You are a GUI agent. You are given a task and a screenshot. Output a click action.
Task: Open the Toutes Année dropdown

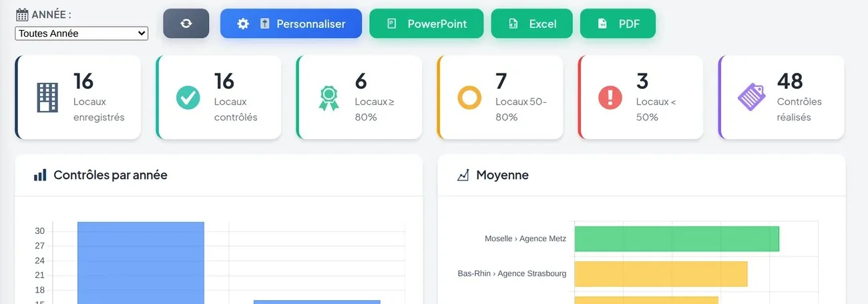[x=81, y=33]
